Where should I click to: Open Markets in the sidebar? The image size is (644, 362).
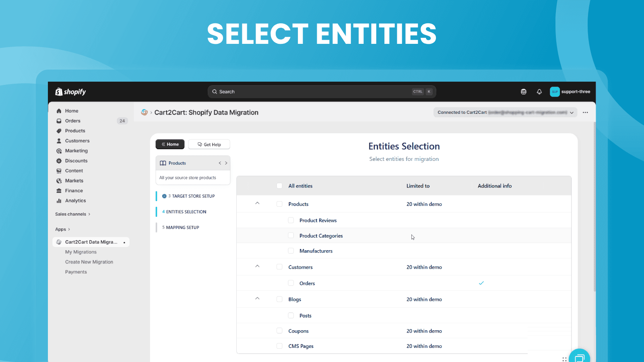[74, 181]
